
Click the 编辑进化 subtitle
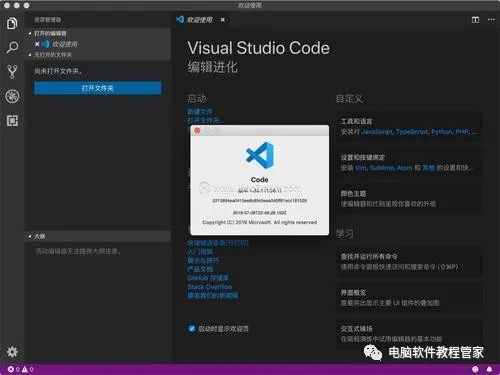pos(212,67)
